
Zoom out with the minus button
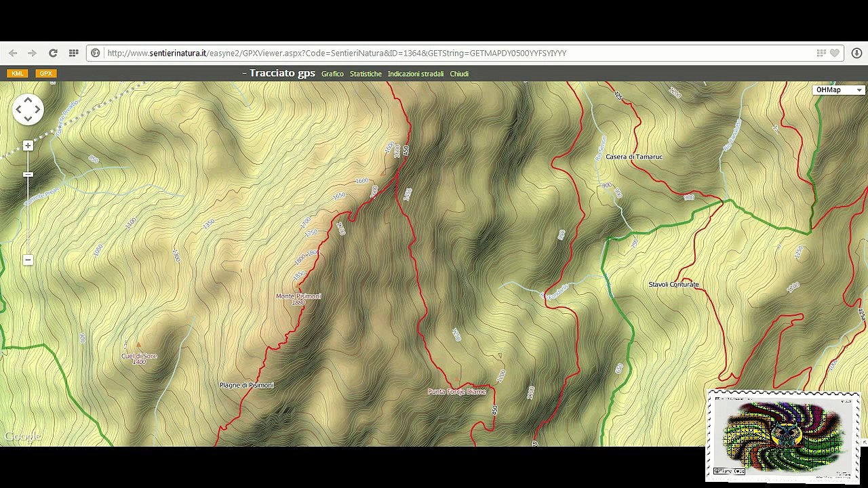28,260
